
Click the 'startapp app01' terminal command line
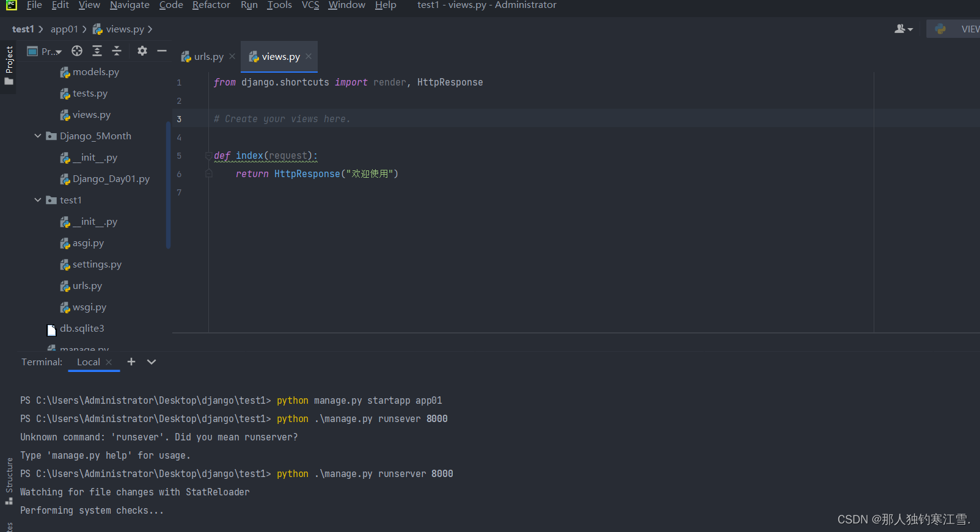231,401
